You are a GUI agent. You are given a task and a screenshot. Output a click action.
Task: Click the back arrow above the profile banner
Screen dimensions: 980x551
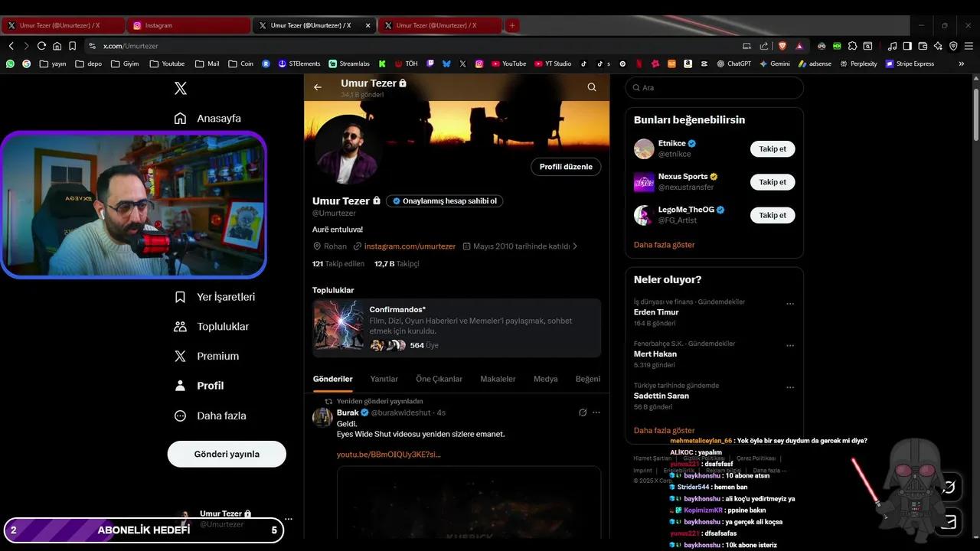[x=318, y=86]
